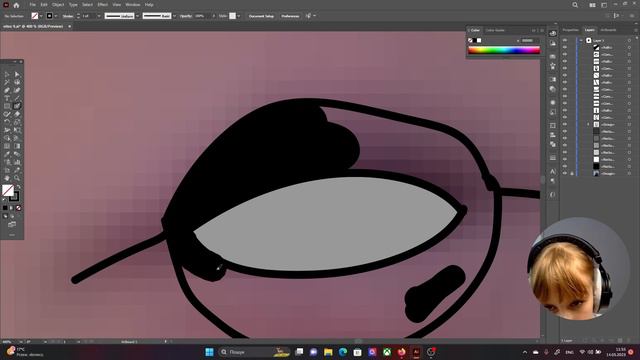640x360 pixels.
Task: Open fill color dropdown in control bar
Action: (41, 16)
